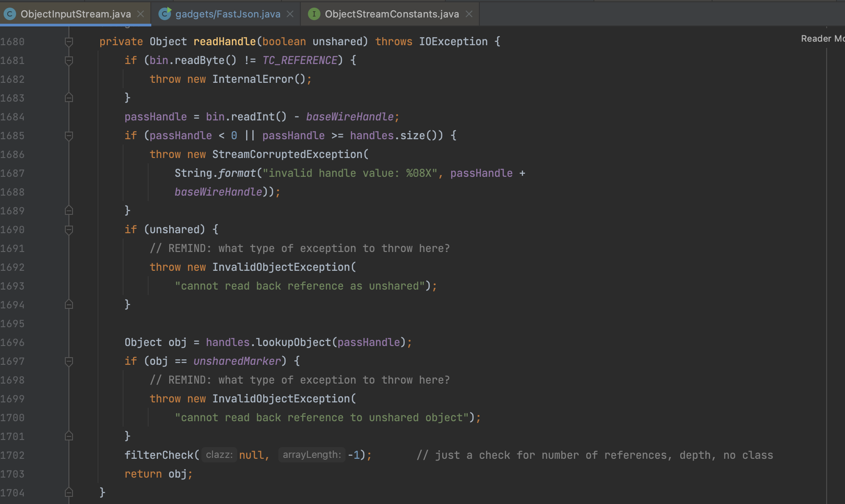The width and height of the screenshot is (845, 504).
Task: Click the filterCheck method call
Action: click(159, 455)
